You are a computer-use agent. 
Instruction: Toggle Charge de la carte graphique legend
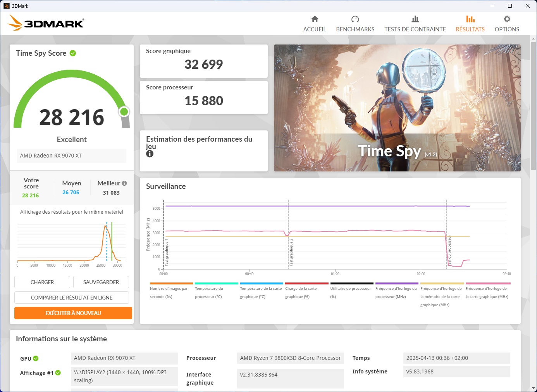(306, 290)
